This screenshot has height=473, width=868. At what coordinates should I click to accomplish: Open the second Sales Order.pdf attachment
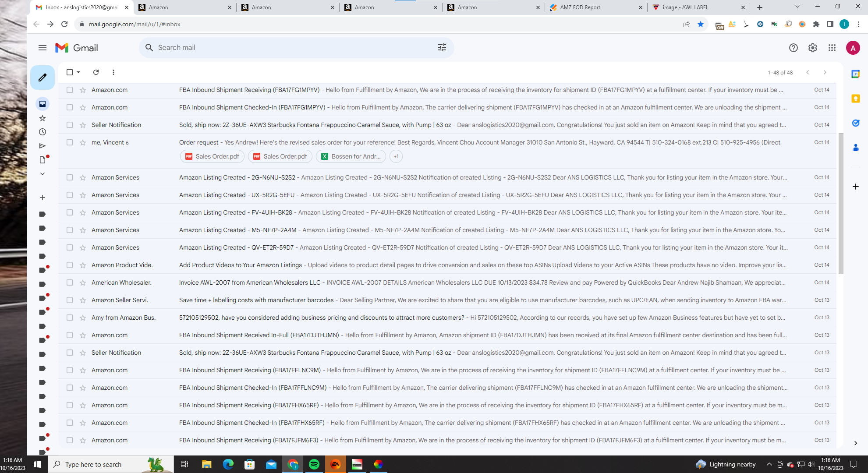(280, 156)
